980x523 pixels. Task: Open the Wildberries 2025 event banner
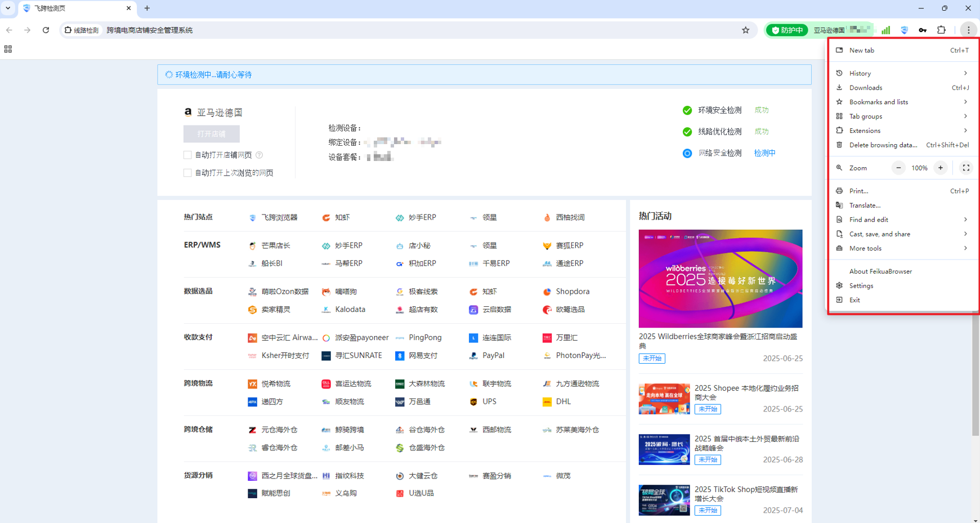(x=720, y=279)
